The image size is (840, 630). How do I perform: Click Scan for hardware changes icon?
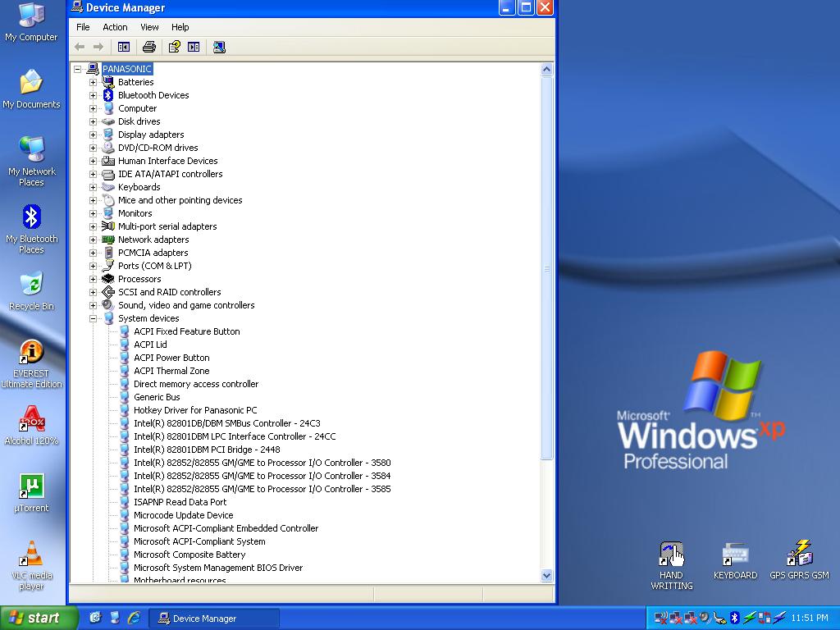click(x=219, y=47)
